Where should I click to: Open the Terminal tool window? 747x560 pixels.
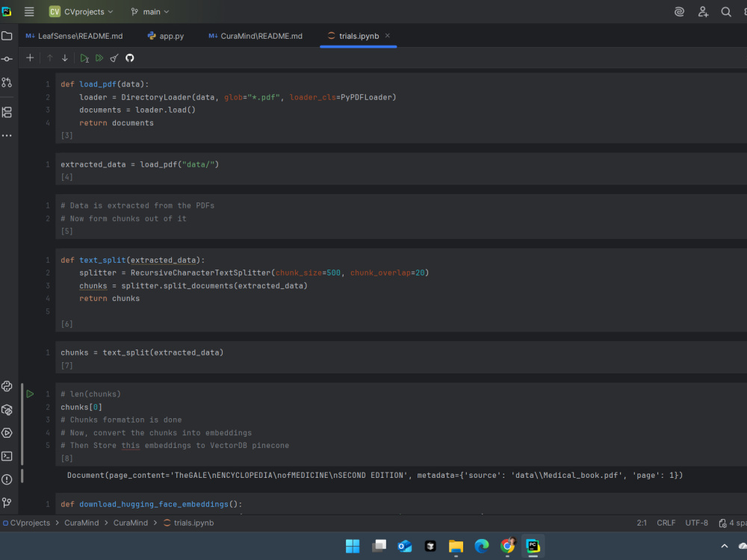coord(7,456)
